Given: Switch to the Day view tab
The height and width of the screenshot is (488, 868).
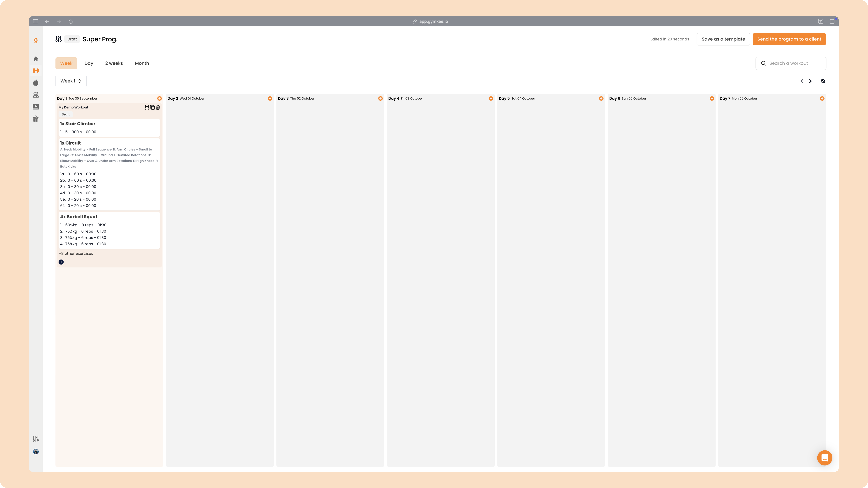Looking at the screenshot, I should (x=89, y=63).
